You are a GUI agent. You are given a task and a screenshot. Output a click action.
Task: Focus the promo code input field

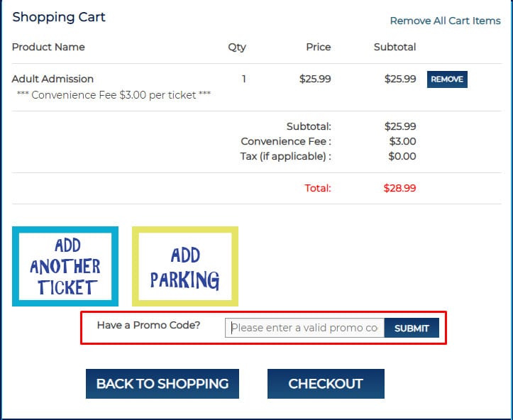point(304,328)
